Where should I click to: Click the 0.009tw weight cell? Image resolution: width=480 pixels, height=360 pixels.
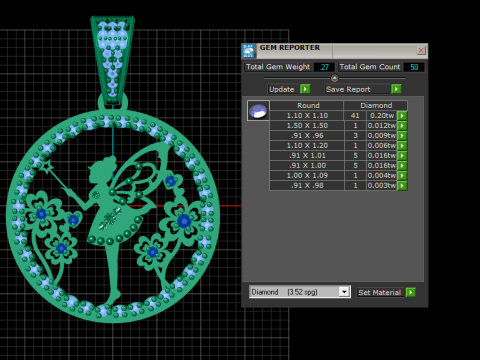[x=382, y=136]
